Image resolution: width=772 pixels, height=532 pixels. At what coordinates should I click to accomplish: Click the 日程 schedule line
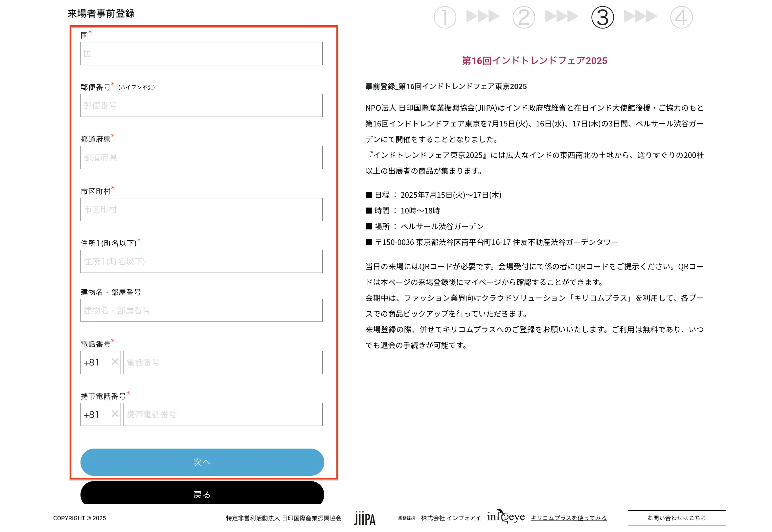[x=434, y=195]
